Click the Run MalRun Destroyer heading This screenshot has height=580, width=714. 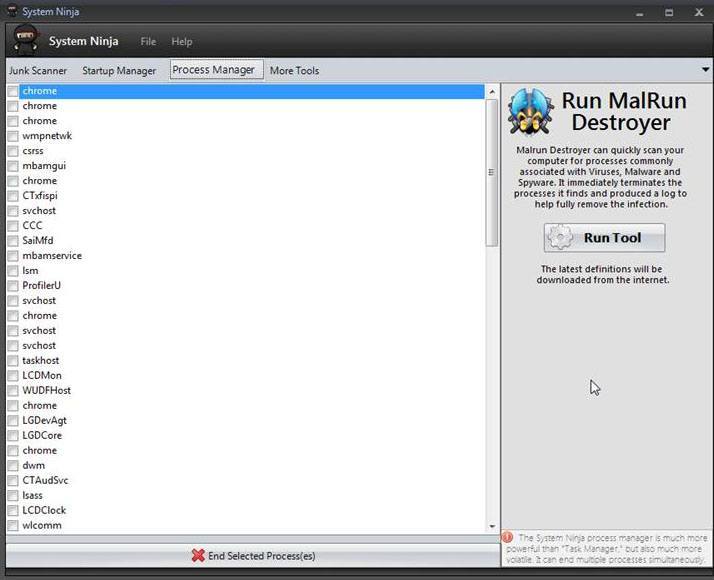point(623,112)
